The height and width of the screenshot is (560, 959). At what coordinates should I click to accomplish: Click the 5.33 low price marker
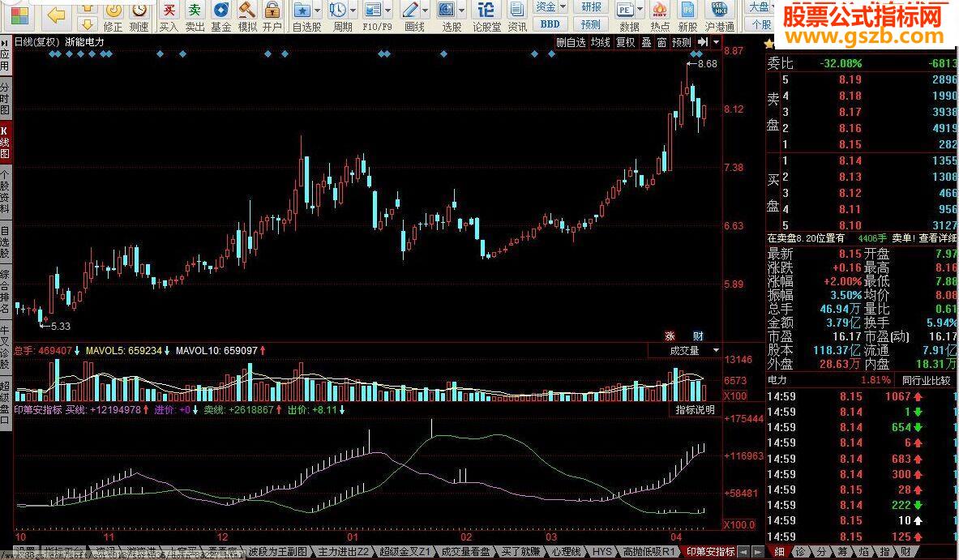54,327
